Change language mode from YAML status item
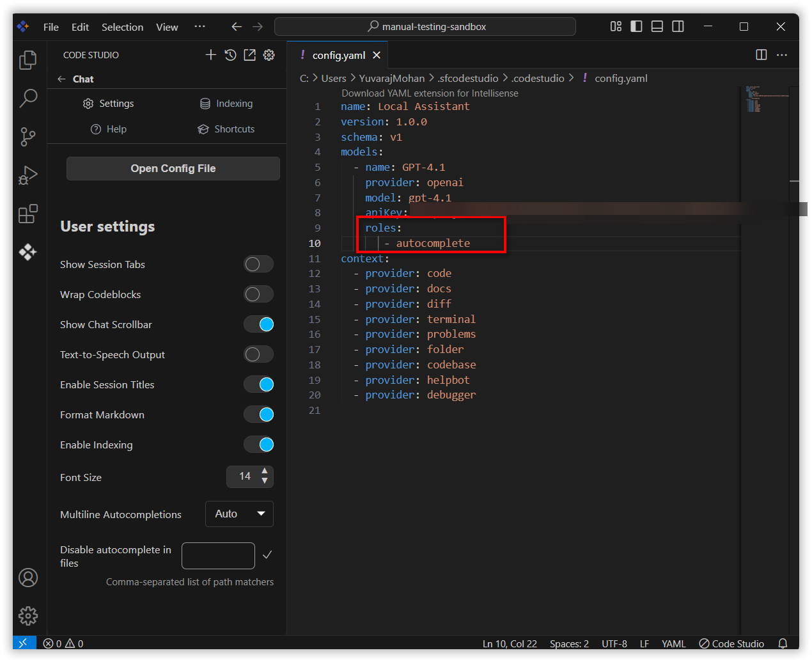 (673, 643)
